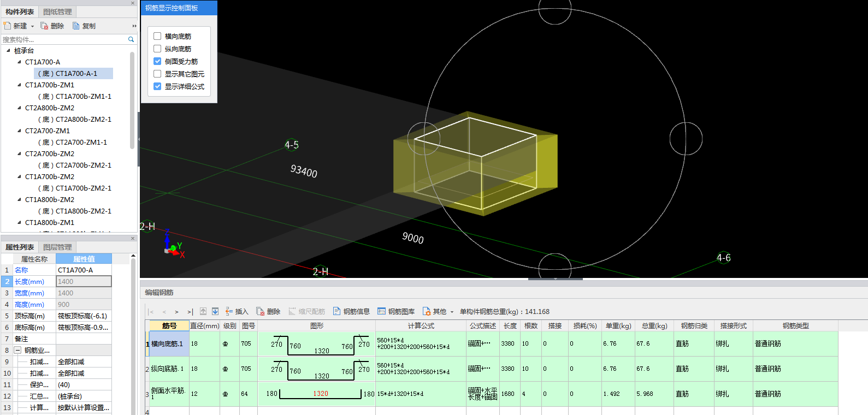Switch to 图层管理 tab
Screen dimensions: 868x415
point(57,247)
